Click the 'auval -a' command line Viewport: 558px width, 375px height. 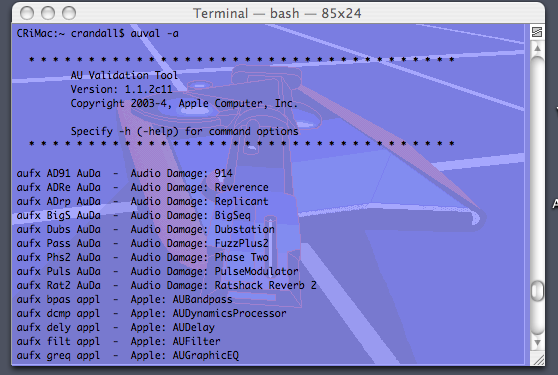click(98, 33)
